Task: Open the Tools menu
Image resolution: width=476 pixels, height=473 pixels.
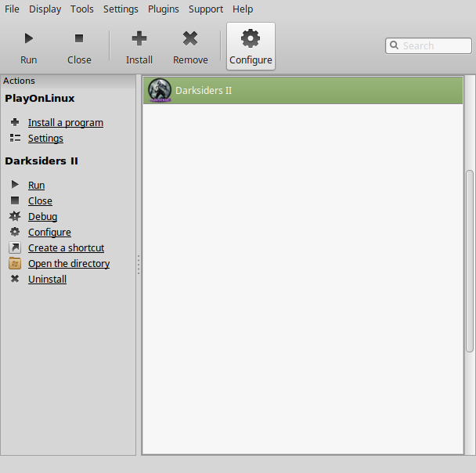Action: tap(82, 9)
